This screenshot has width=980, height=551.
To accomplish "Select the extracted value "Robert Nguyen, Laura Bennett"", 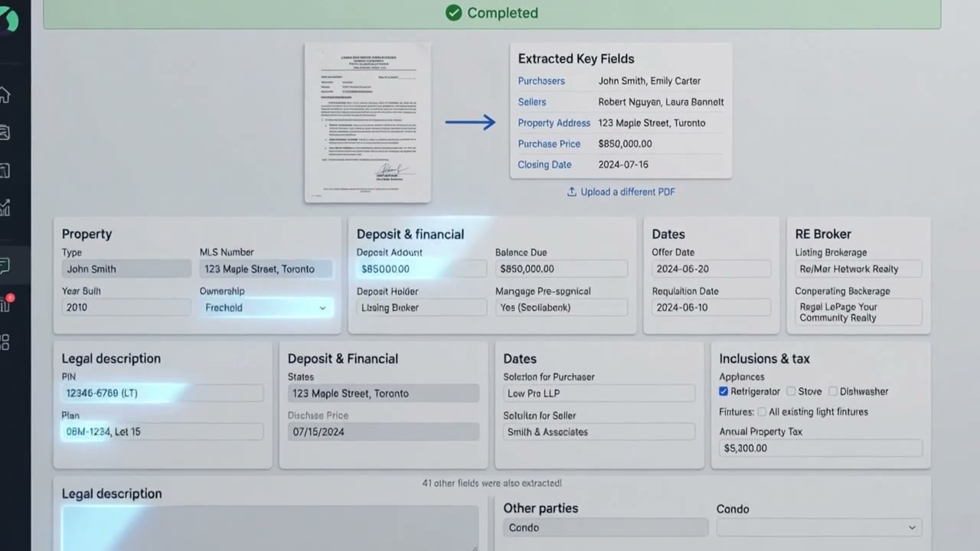I will click(661, 102).
